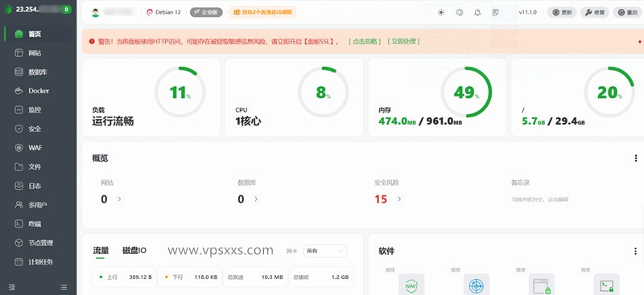Click memory value 474.0MB / 961.0MB

click(420, 121)
